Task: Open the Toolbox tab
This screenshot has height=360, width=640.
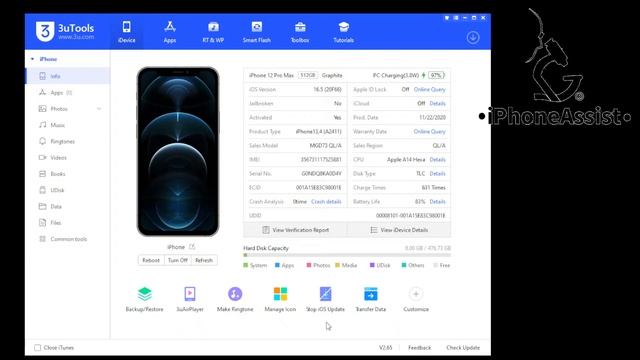Action: click(300, 32)
